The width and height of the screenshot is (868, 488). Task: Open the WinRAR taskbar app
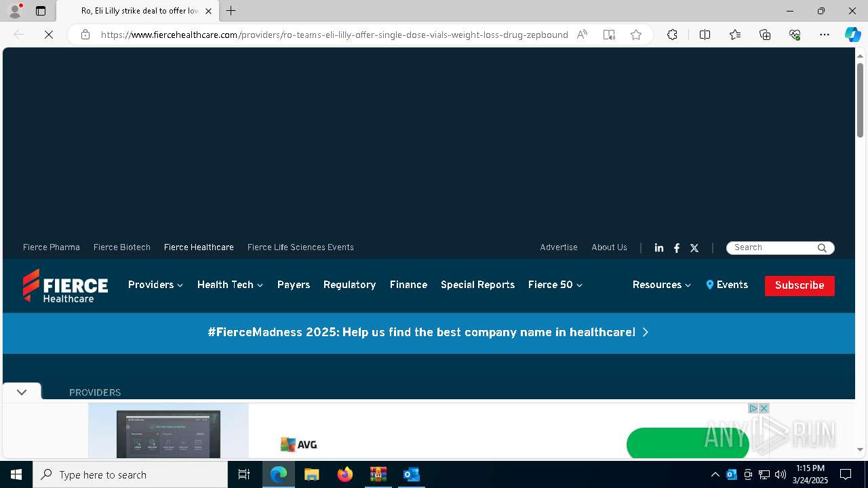[378, 474]
